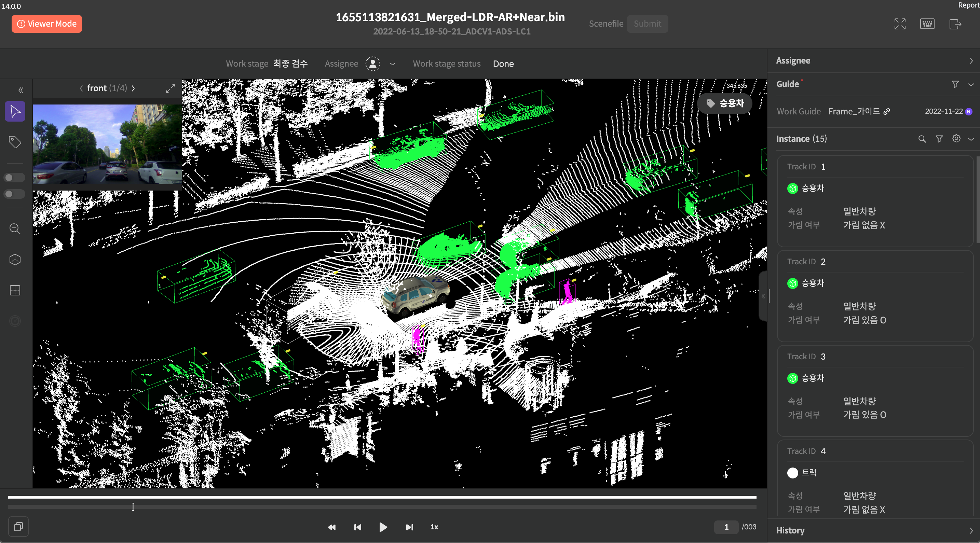Click file name 1655113821631_Merged-LDR-AR+Near.bin
The image size is (980, 543).
[x=450, y=17]
